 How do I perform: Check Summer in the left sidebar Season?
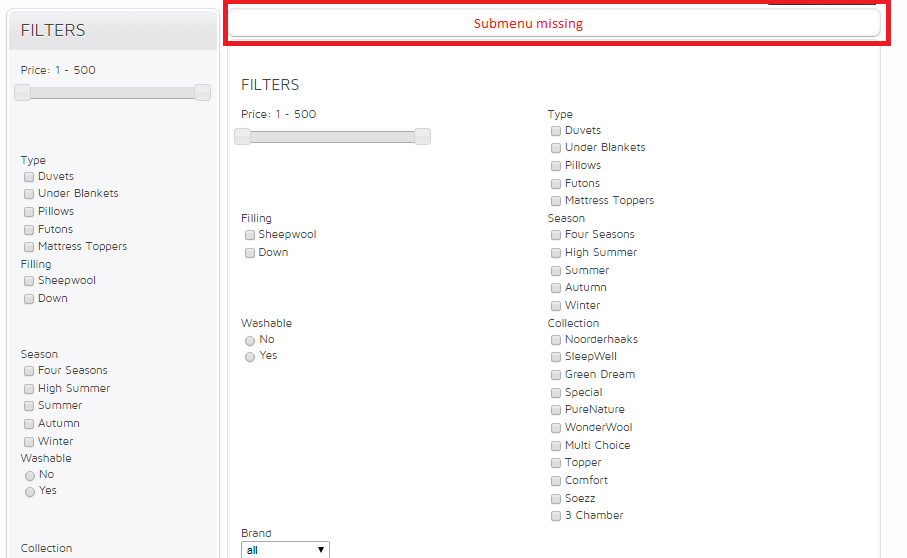tap(29, 406)
